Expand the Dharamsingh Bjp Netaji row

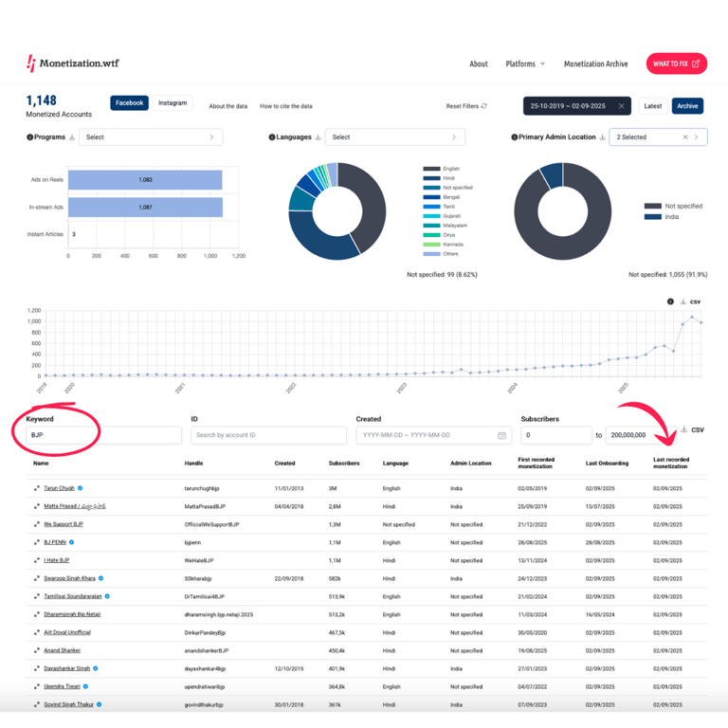(37, 614)
